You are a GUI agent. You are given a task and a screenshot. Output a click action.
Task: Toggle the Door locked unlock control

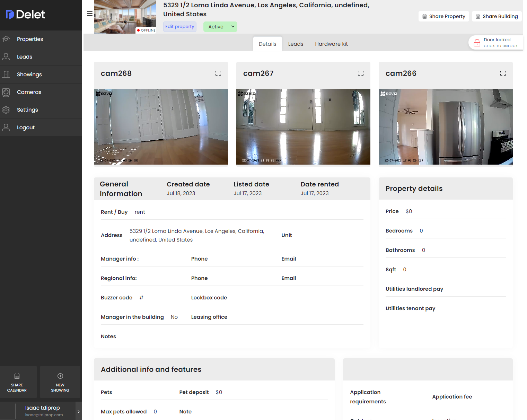[496, 43]
